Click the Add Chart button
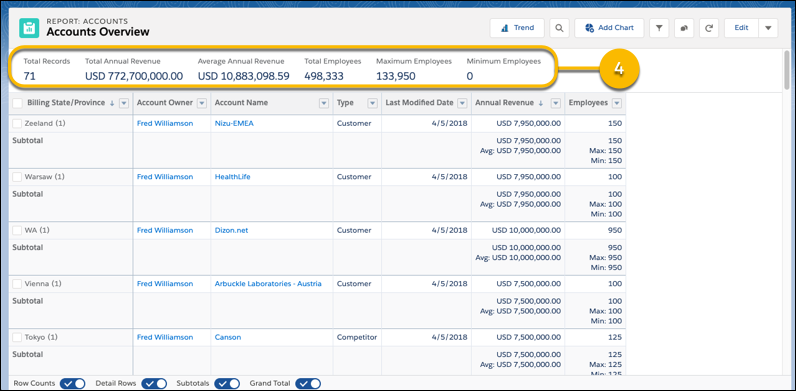Screen dimensions: 796x391 [x=609, y=28]
